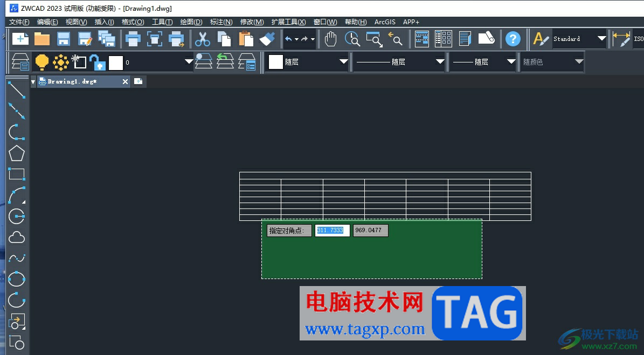The width and height of the screenshot is (644, 355).
Task: Toggle the layer freeze sun icon
Action: 61,62
